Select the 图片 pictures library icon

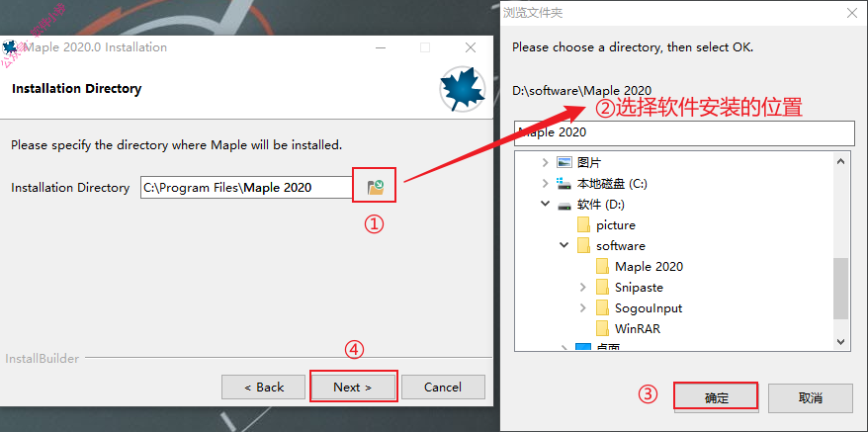pyautogui.click(x=564, y=162)
